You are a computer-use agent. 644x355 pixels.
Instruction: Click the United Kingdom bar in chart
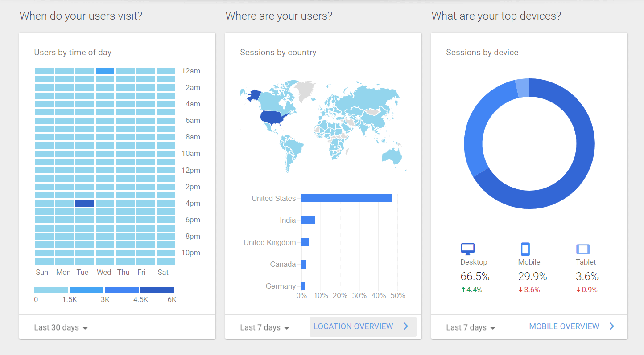pyautogui.click(x=305, y=242)
